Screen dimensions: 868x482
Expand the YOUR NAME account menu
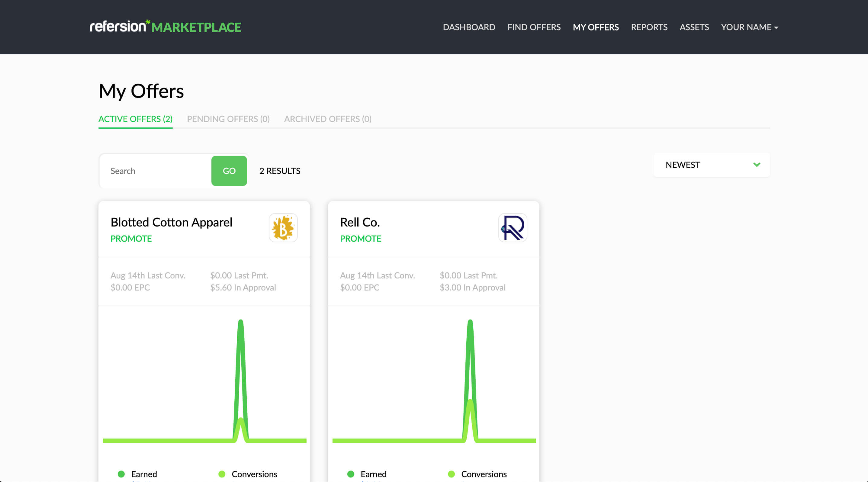(x=749, y=27)
